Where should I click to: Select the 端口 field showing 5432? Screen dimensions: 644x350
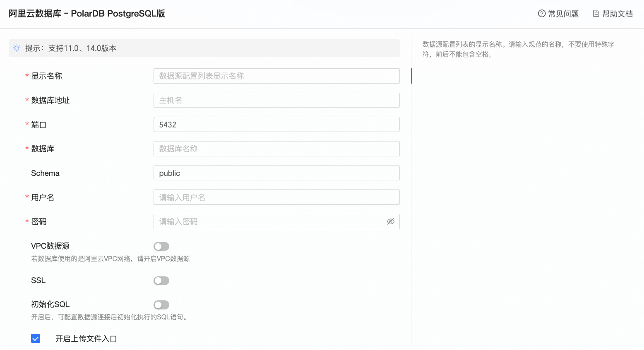click(276, 125)
